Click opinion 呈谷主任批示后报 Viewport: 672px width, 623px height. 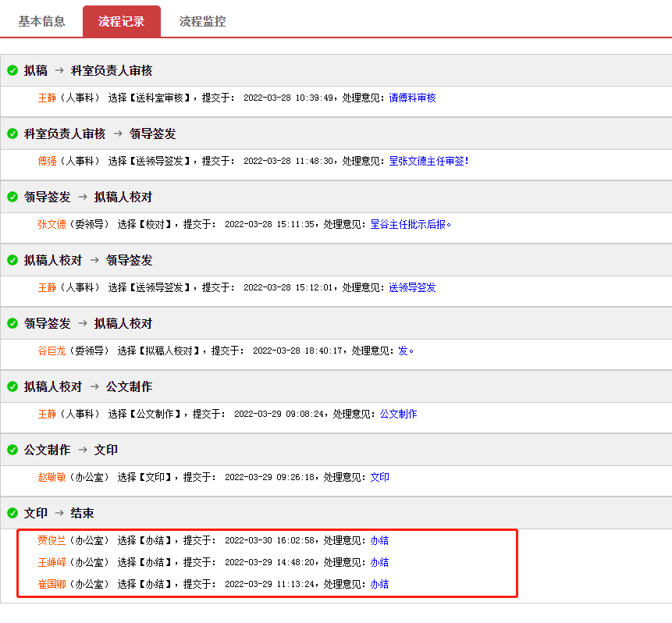pyautogui.click(x=409, y=224)
